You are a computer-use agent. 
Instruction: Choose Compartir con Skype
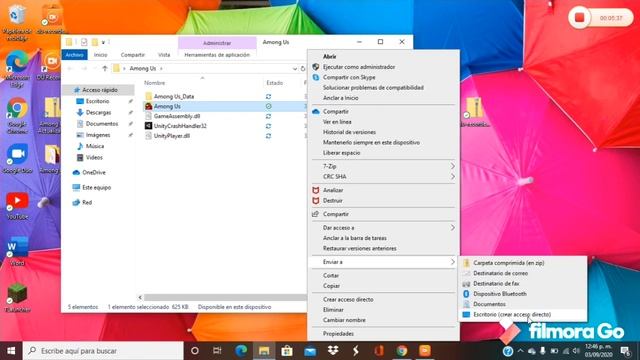pyautogui.click(x=349, y=77)
